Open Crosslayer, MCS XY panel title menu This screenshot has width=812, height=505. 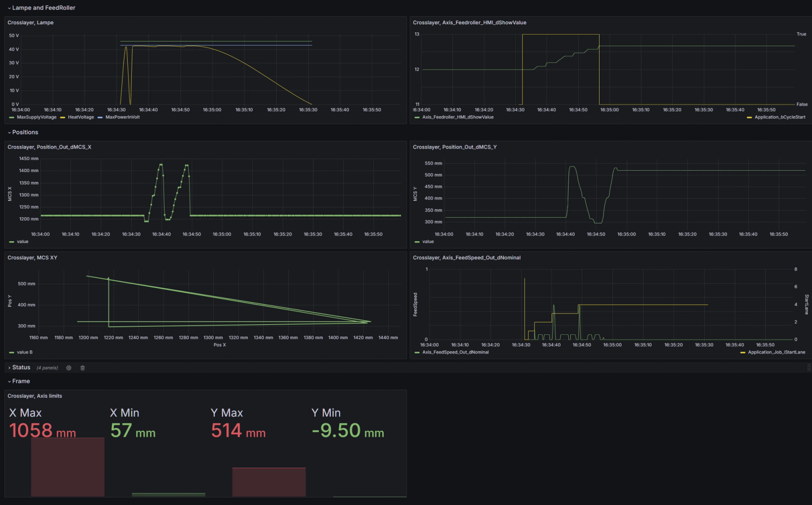point(32,257)
